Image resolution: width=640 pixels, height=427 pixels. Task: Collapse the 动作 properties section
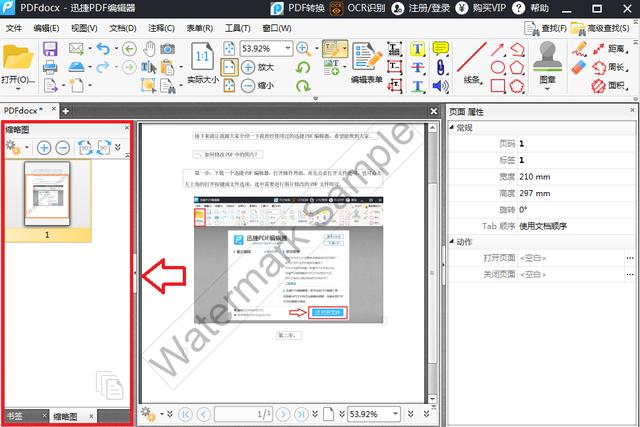pyautogui.click(x=452, y=242)
